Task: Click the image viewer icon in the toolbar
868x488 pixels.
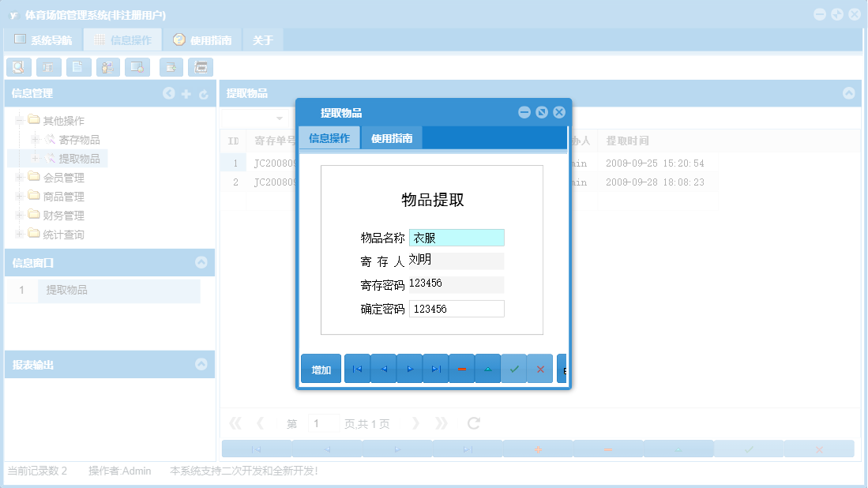Action: pos(137,67)
